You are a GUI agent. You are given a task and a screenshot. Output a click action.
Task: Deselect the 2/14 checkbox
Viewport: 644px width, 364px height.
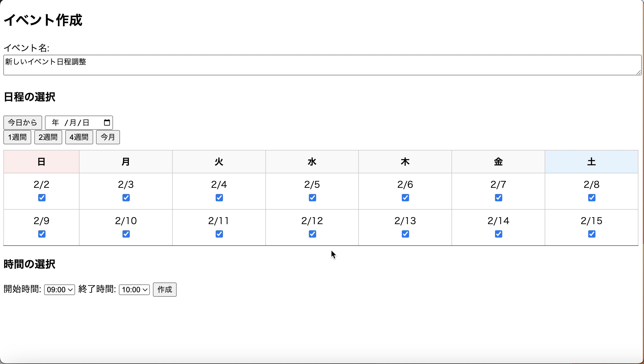[x=499, y=234]
